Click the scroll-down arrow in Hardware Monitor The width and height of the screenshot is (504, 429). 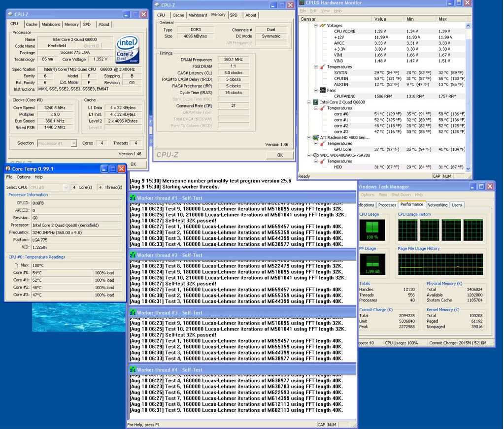(468, 168)
